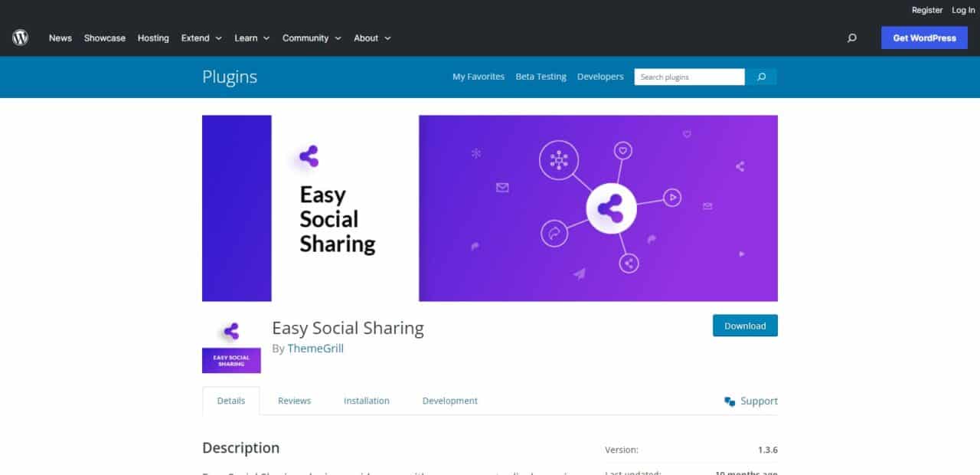
Task: Click the version number 1.3.6
Action: pos(768,450)
